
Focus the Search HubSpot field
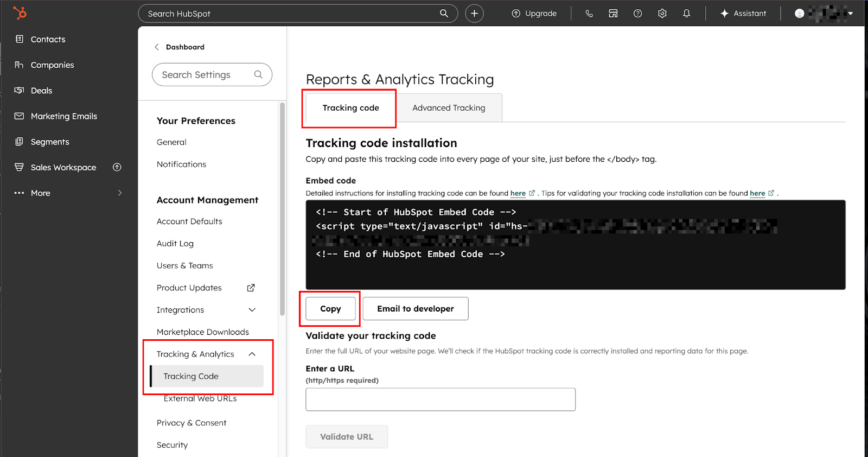click(x=298, y=14)
